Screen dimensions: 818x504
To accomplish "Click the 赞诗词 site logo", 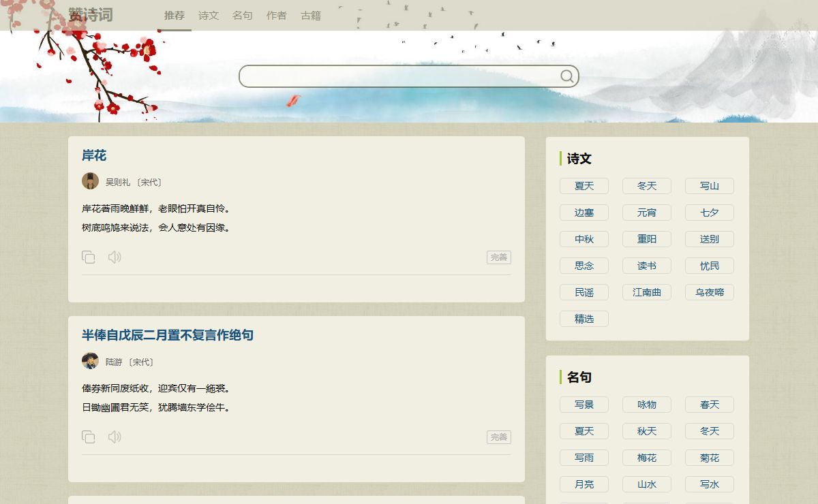I will pos(91,15).
